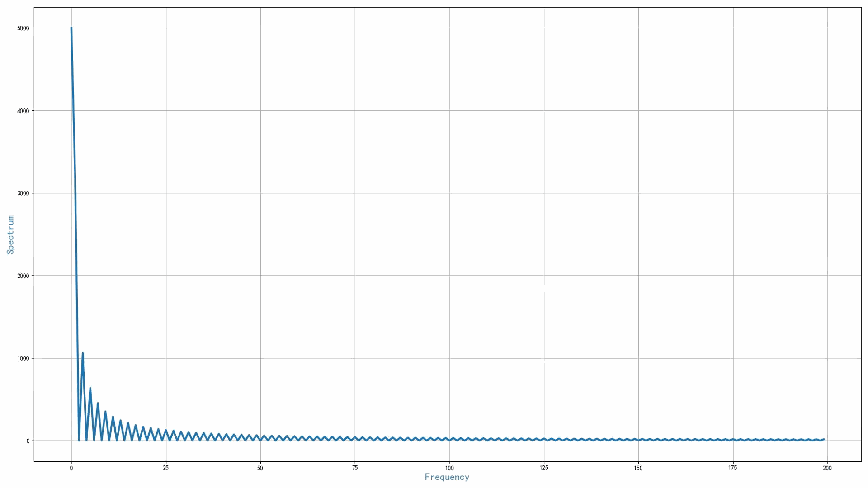
Task: Click the 2000 y-axis tick label
Action: [x=23, y=276]
